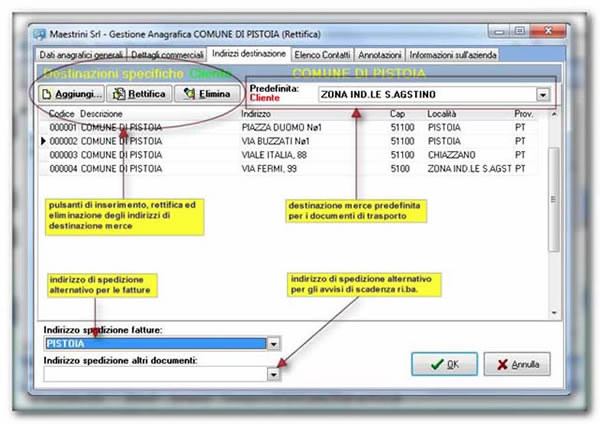Image resolution: width=600 pixels, height=424 pixels.
Task: Switch to Dati anagrafici generali tab
Action: (81, 54)
